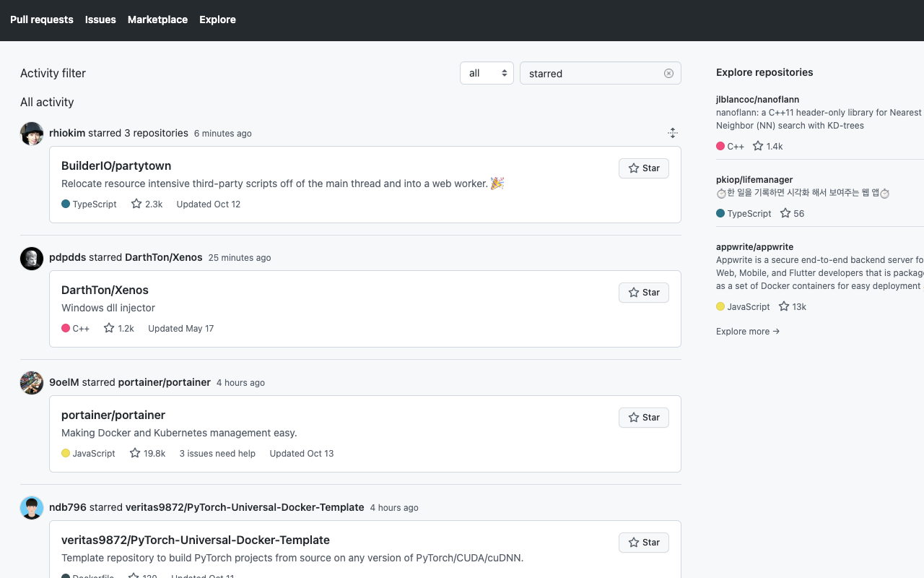Click the '25 minutes ago' timestamp
Viewport: 924px width, 578px height.
pos(240,258)
